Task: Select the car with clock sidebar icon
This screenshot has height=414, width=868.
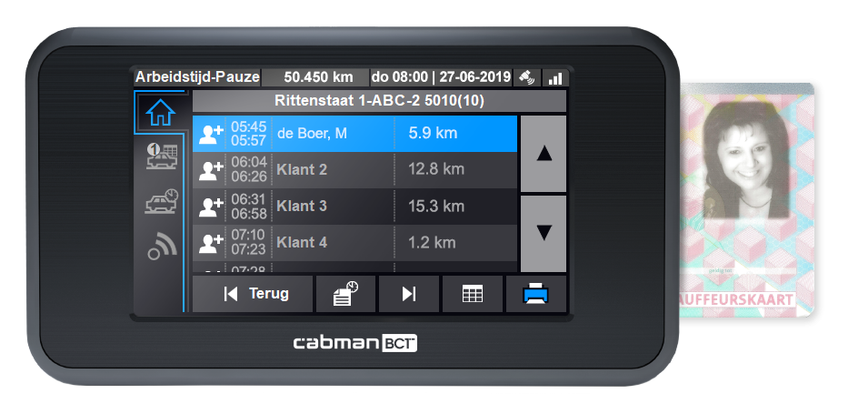Action: 161,201
